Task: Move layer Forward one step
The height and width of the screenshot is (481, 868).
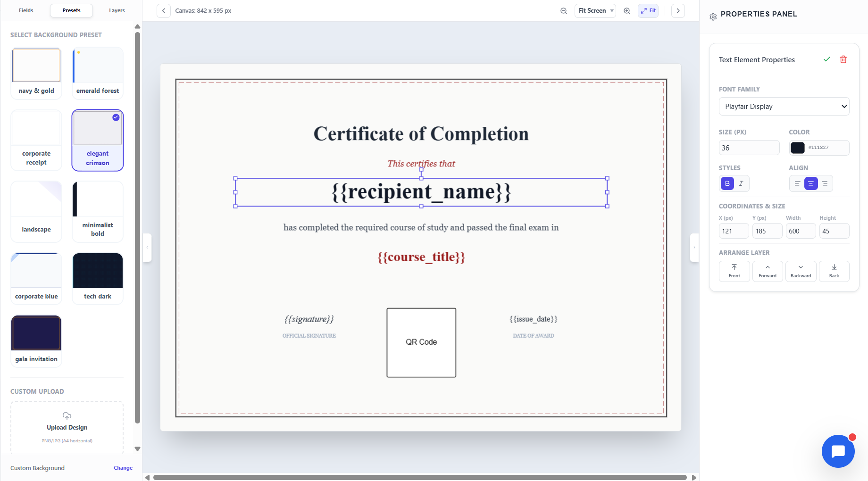Action: (768, 271)
